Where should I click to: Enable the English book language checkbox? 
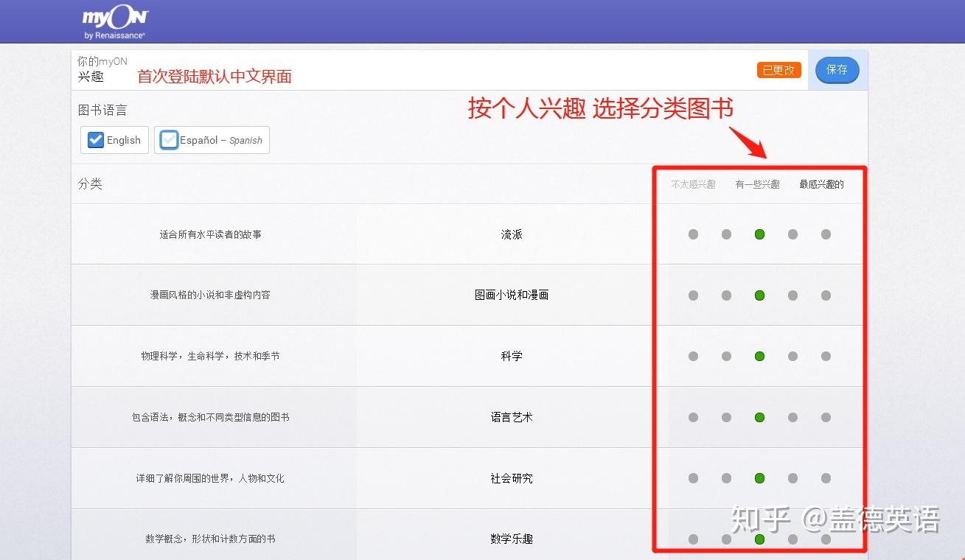pyautogui.click(x=95, y=140)
